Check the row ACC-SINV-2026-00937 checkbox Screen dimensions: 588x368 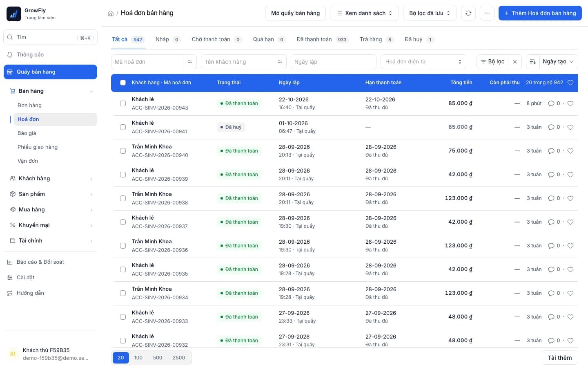click(123, 222)
